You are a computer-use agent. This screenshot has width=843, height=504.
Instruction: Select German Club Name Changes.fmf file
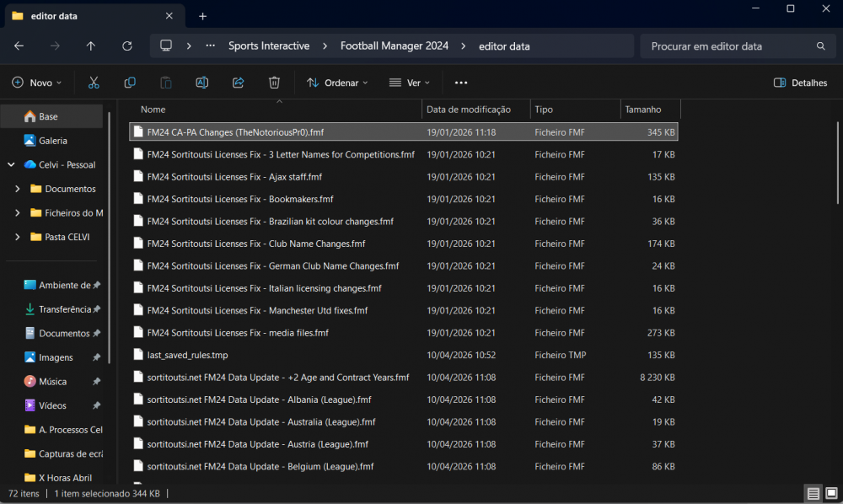[404, 266]
